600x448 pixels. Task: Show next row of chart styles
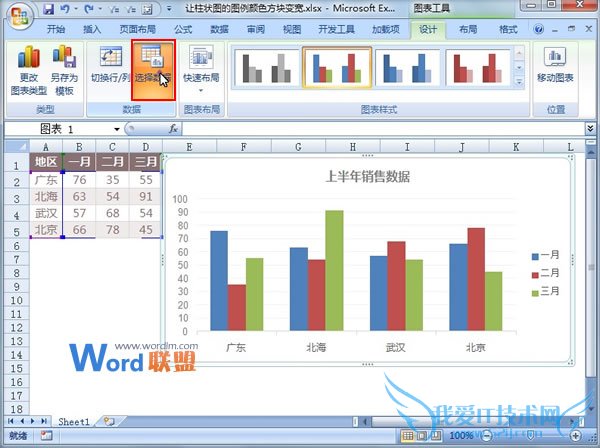pyautogui.click(x=519, y=68)
